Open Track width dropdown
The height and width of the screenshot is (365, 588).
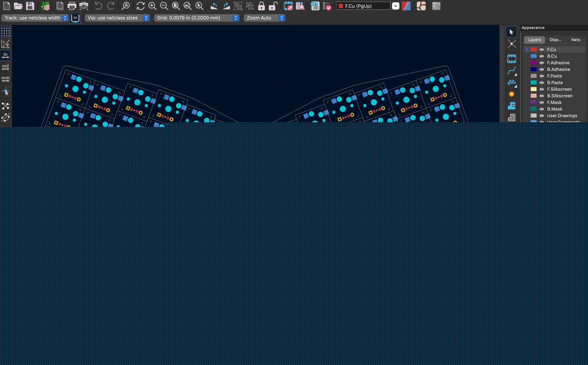click(35, 18)
